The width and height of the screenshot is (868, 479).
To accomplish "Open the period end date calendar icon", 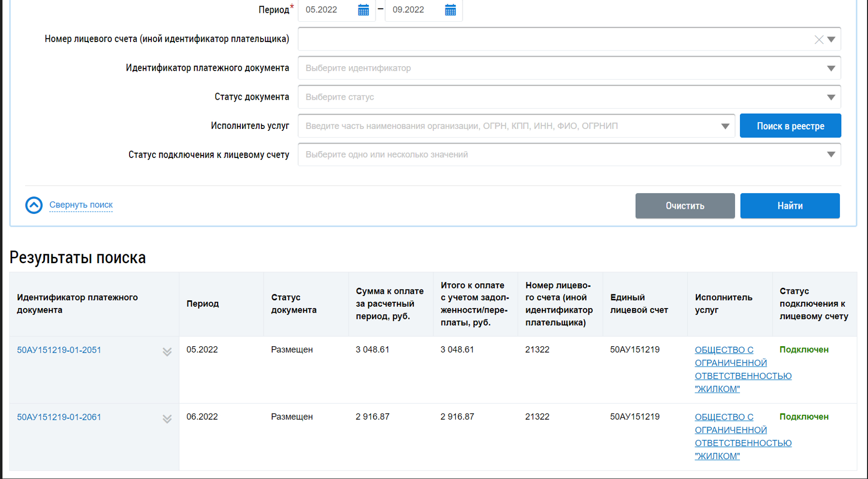I will click(x=450, y=10).
